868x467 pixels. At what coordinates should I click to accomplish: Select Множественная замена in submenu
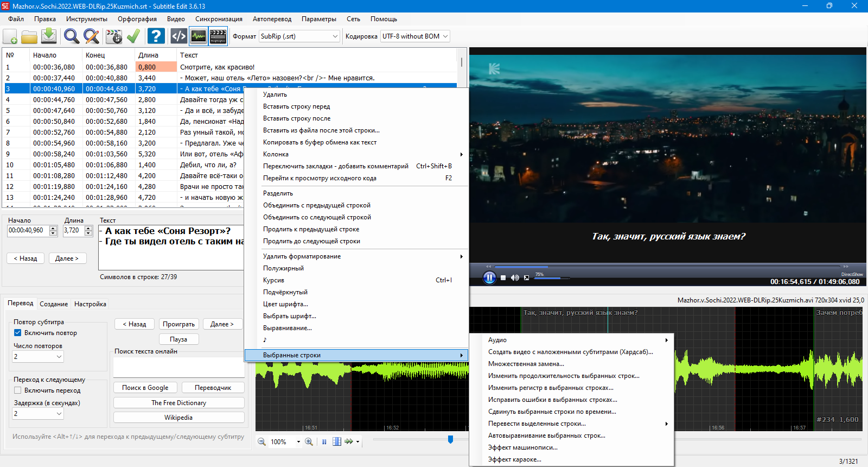[x=526, y=364]
